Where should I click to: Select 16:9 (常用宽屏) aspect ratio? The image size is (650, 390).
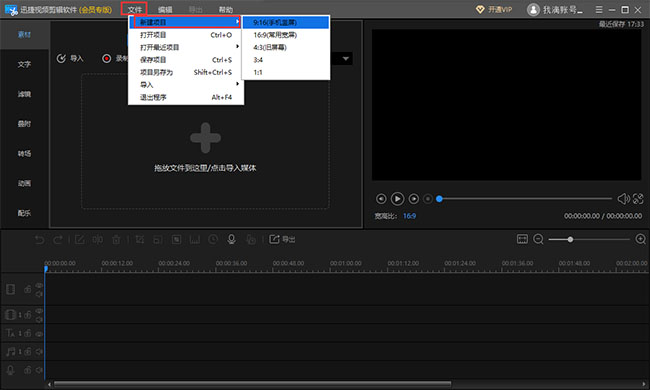pyautogui.click(x=286, y=35)
